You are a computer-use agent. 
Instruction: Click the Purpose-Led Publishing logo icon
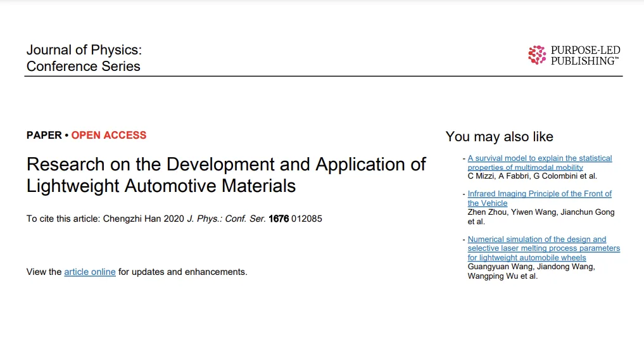click(x=537, y=55)
